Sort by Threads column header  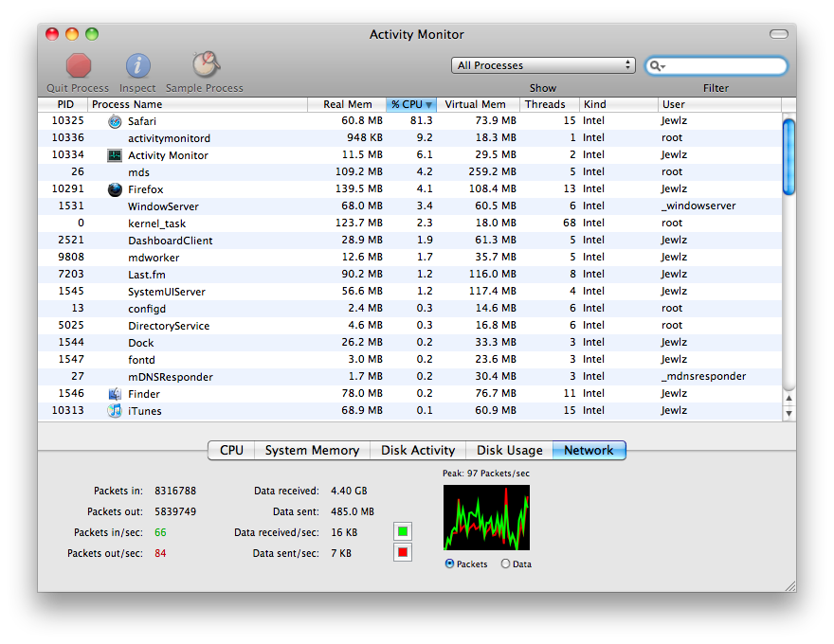click(x=550, y=104)
